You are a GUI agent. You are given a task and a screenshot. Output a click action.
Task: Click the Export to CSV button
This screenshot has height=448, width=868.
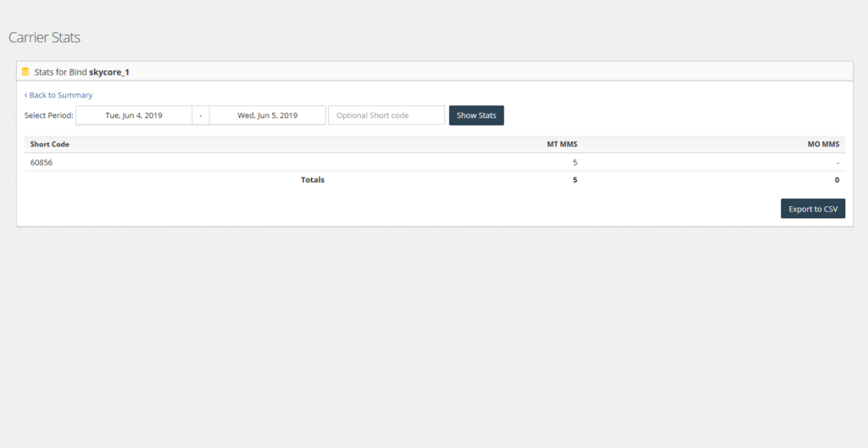(813, 209)
